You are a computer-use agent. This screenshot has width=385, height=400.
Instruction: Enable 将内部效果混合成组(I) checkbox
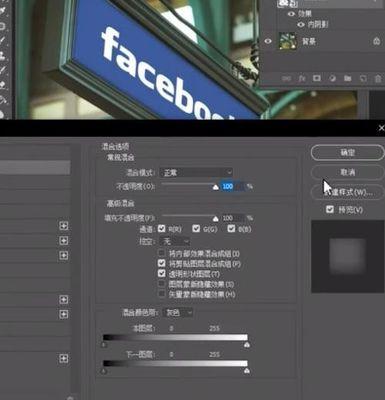(162, 253)
